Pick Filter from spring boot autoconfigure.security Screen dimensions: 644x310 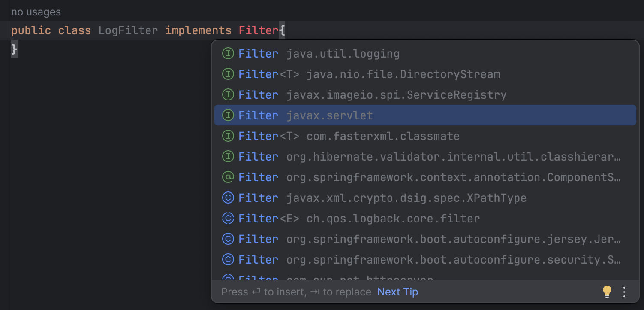[x=425, y=260]
